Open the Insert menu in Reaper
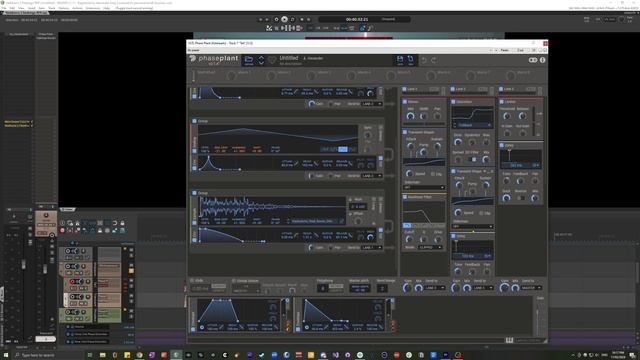640x360 pixels. 31,8
